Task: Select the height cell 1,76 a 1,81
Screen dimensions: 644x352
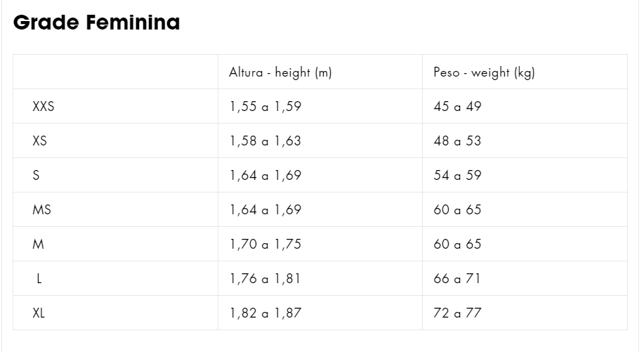Action: tap(265, 279)
